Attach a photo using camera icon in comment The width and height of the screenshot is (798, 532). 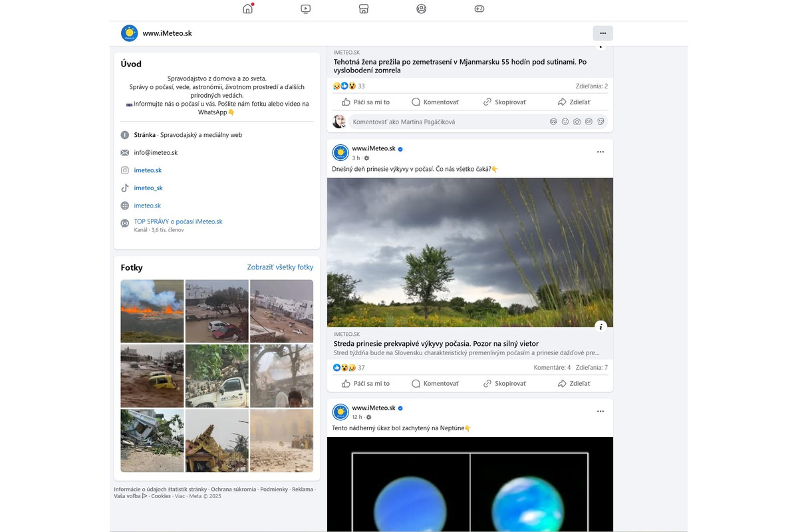tap(577, 122)
